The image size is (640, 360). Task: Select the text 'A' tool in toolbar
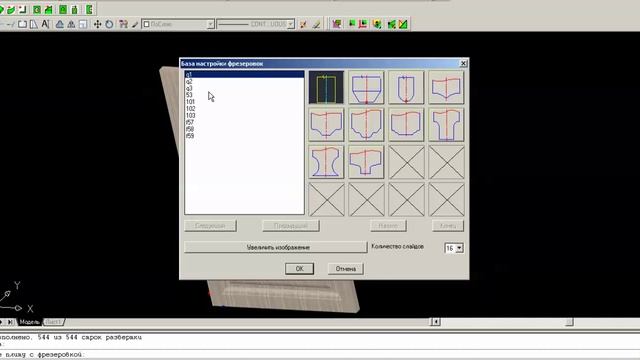pos(45,24)
